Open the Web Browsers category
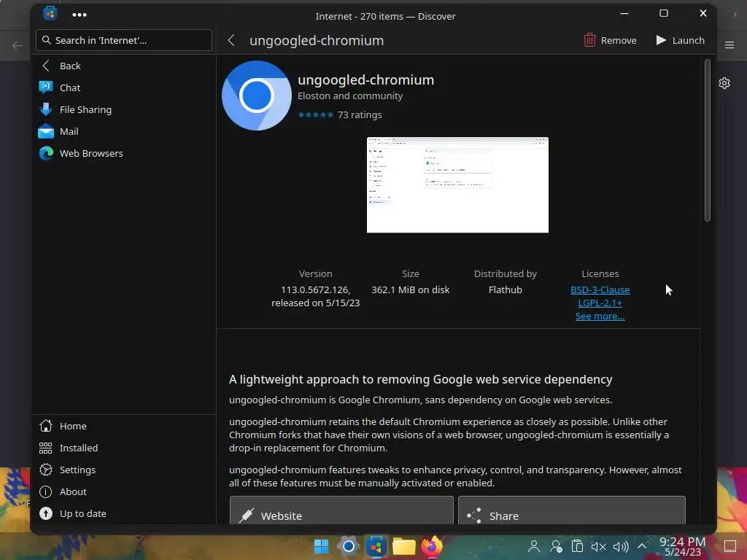 point(124,153)
